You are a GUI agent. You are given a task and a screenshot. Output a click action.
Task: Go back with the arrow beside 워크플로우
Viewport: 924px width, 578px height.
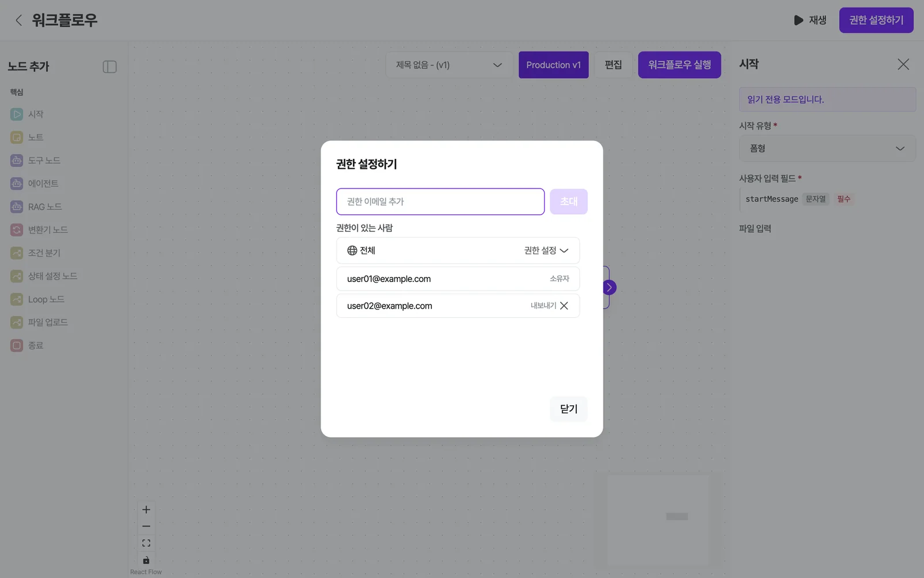point(18,20)
